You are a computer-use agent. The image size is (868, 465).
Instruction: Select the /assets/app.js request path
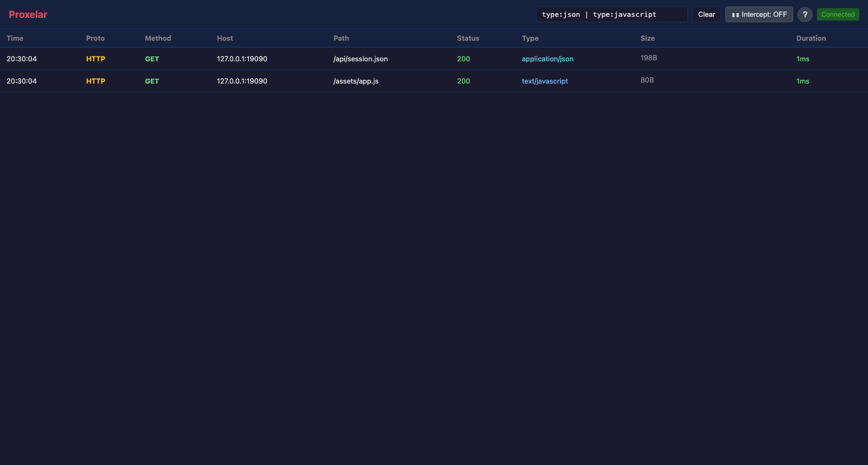pos(356,81)
